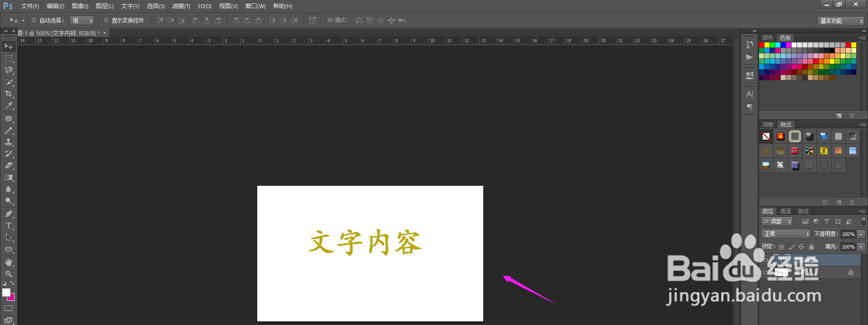Click the foreground color swatch
868x325 pixels.
click(x=6, y=292)
